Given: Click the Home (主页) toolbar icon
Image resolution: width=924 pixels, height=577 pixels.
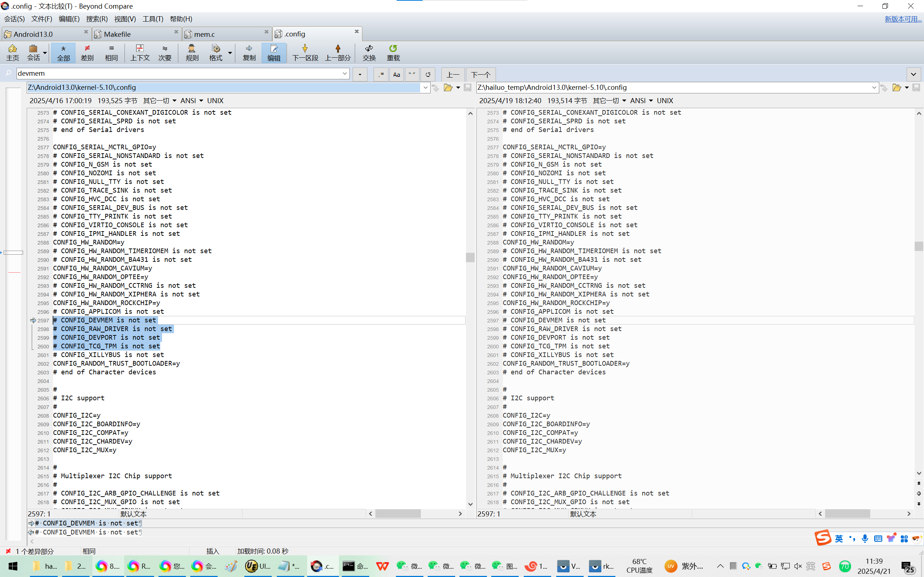Looking at the screenshot, I should 12,52.
